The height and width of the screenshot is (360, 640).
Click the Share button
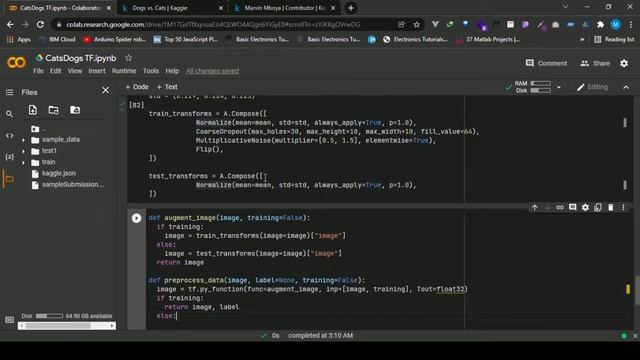click(x=595, y=63)
